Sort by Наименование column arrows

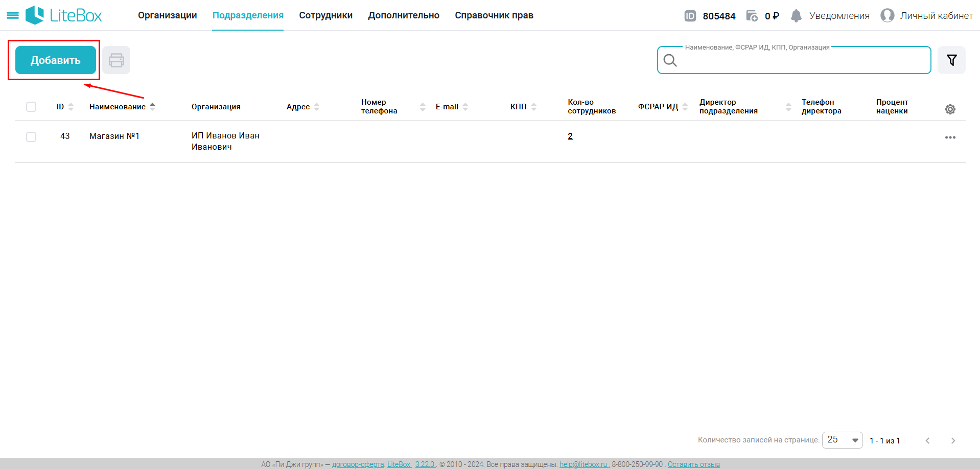(152, 106)
